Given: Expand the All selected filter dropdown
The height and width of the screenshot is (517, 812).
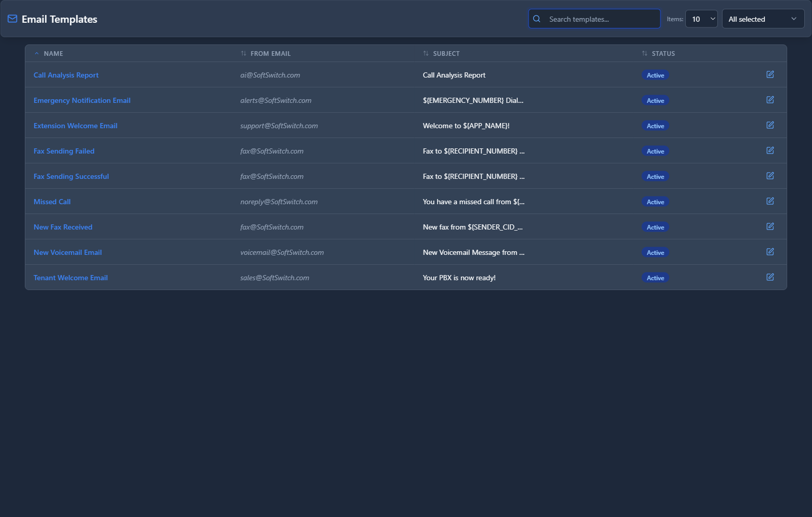Looking at the screenshot, I should [763, 19].
